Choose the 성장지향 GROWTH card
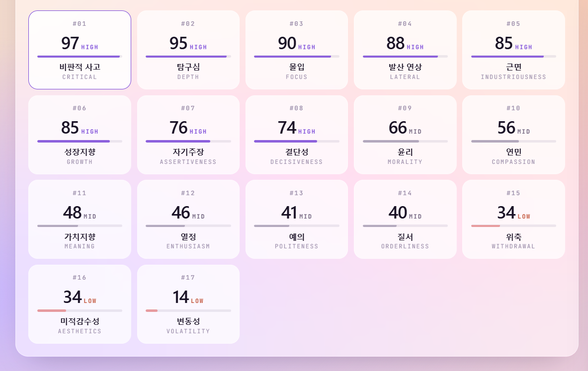The image size is (588, 371). click(x=80, y=135)
